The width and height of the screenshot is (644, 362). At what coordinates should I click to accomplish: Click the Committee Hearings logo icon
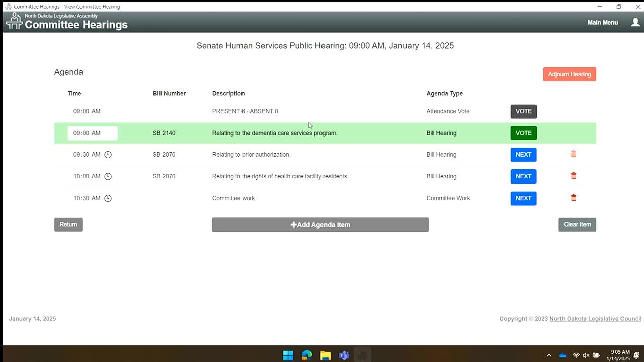tap(14, 22)
